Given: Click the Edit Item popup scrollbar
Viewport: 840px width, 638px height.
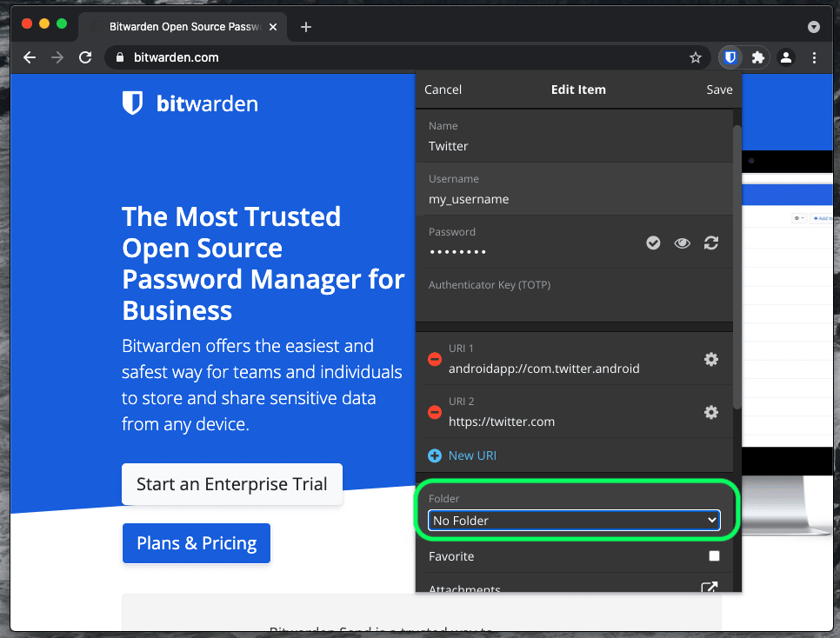Looking at the screenshot, I should click(x=737, y=267).
